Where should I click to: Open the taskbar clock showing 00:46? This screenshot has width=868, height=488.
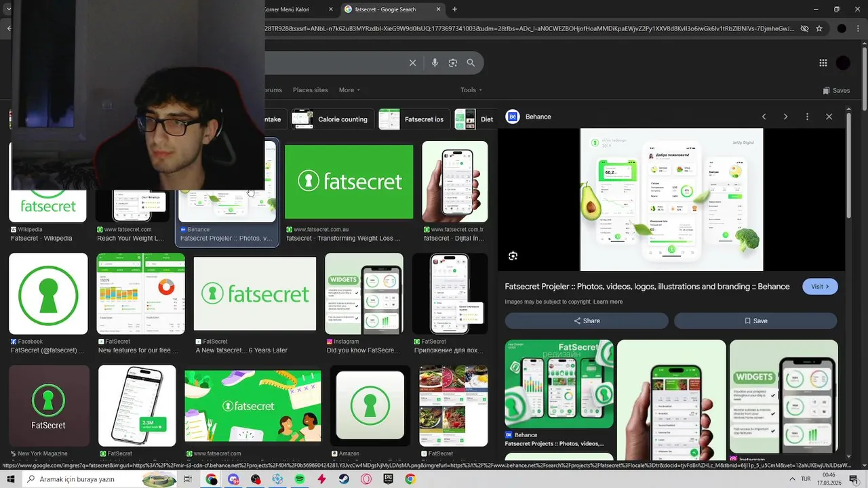click(x=829, y=479)
